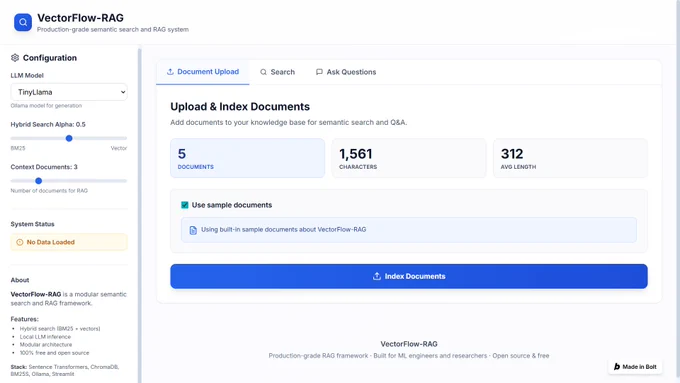Image resolution: width=680 pixels, height=383 pixels.
Task: Click the BM25 slider end label
Action: pos(18,148)
